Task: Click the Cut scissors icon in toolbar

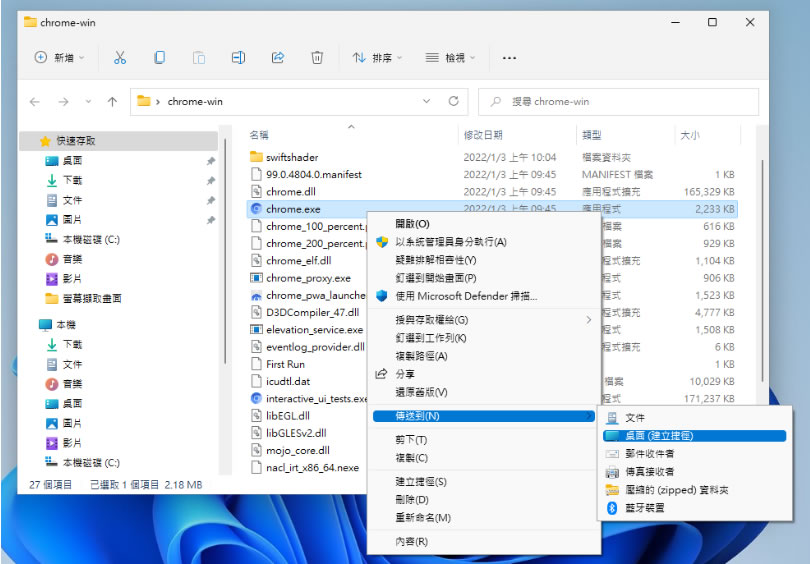Action: coord(120,57)
